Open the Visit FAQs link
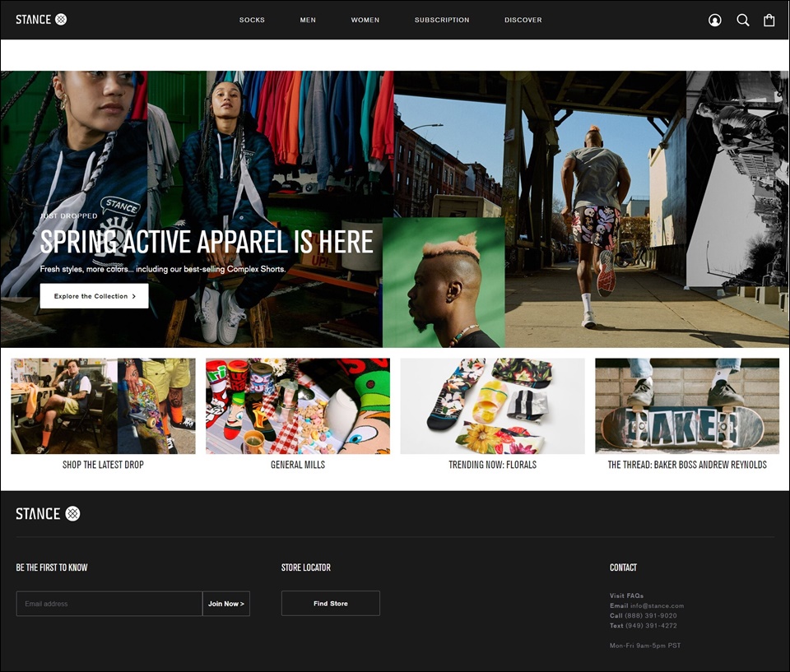 coord(626,596)
